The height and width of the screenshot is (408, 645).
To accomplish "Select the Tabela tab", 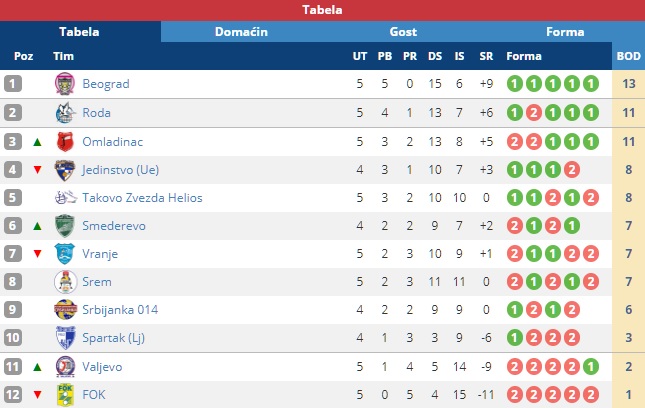I will [x=80, y=32].
